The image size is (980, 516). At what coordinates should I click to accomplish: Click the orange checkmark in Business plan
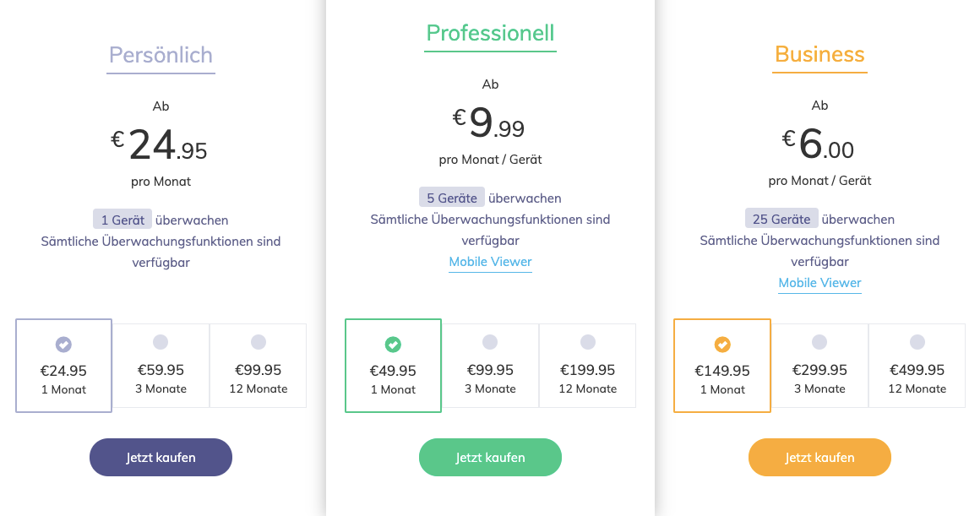(x=722, y=343)
